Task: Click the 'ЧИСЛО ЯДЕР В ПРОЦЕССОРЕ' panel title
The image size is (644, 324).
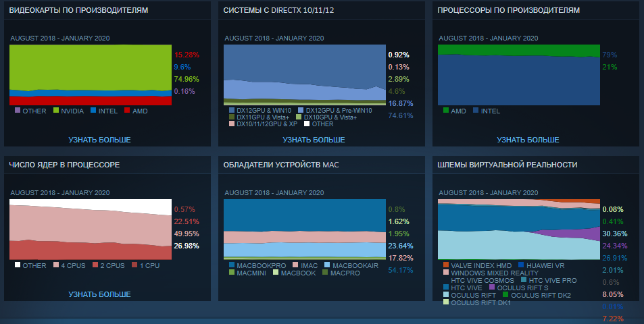Action: (64, 165)
